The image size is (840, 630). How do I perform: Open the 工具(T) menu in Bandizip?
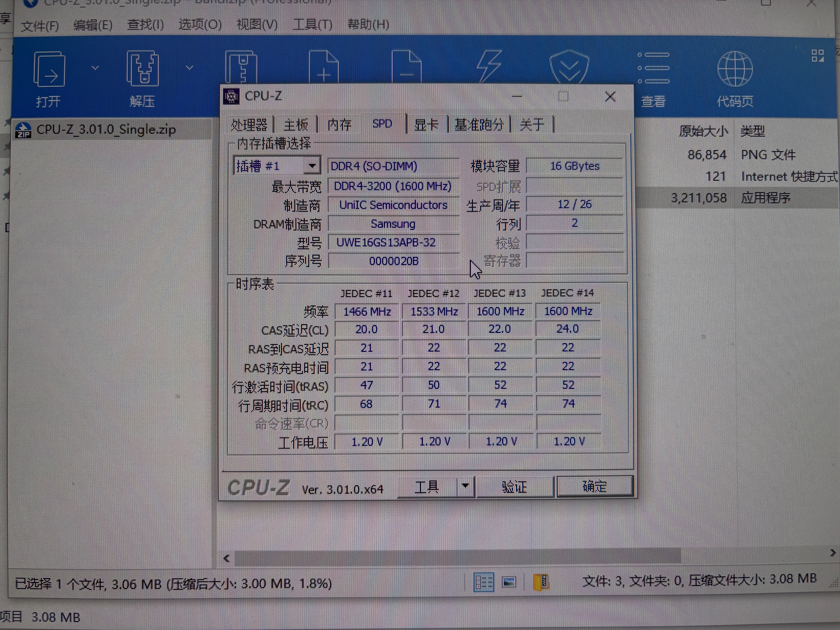click(313, 25)
